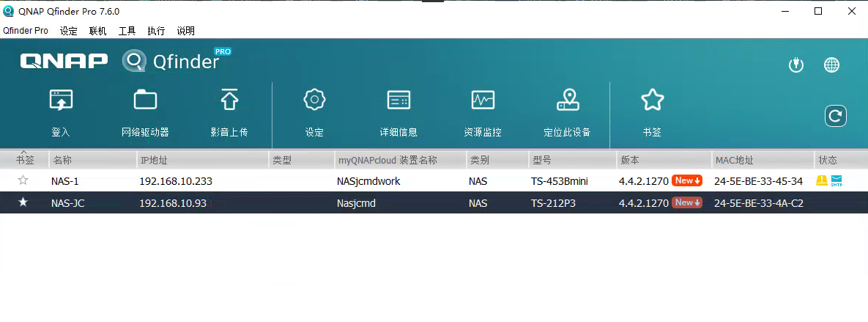
Task: Open the Settings (设定) gear icon
Action: [x=314, y=100]
